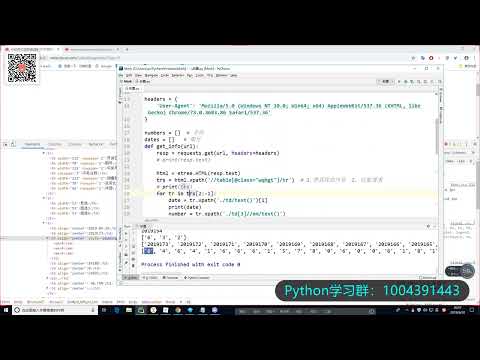The width and height of the screenshot is (480, 360).
Task: Switch to Terminal tool window tab
Action: (170, 278)
